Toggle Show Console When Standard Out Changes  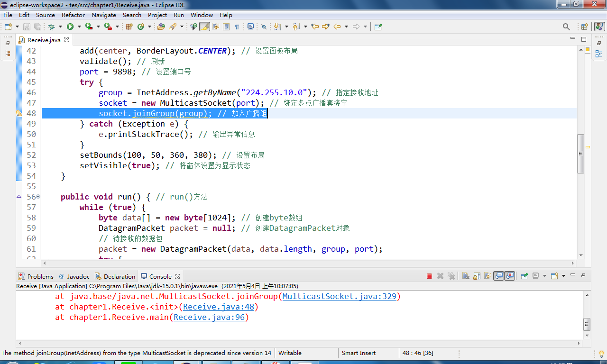click(x=498, y=276)
